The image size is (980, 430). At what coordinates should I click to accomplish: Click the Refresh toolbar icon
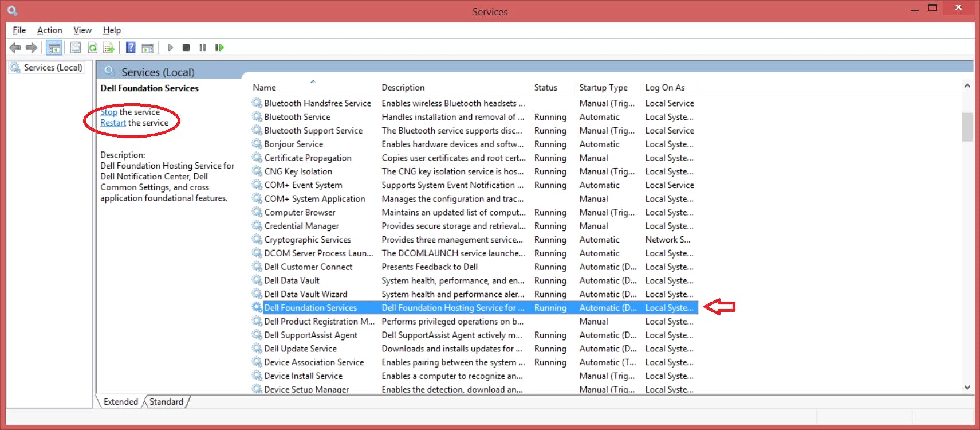click(92, 48)
